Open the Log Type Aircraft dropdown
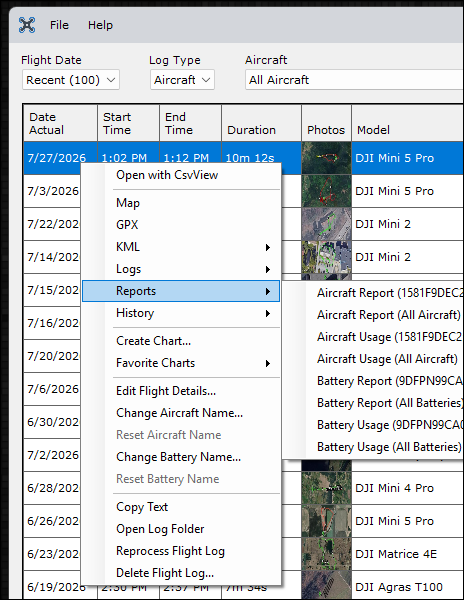The height and width of the screenshot is (600, 464). click(182, 80)
